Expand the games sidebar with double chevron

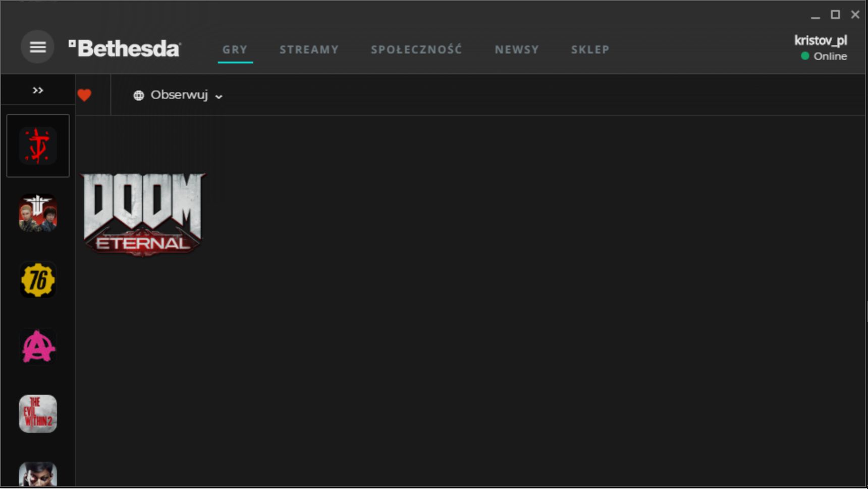coord(38,90)
